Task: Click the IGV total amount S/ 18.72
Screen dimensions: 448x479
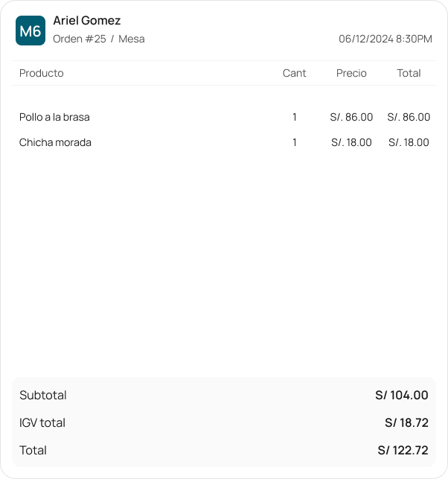Action: coord(406,423)
